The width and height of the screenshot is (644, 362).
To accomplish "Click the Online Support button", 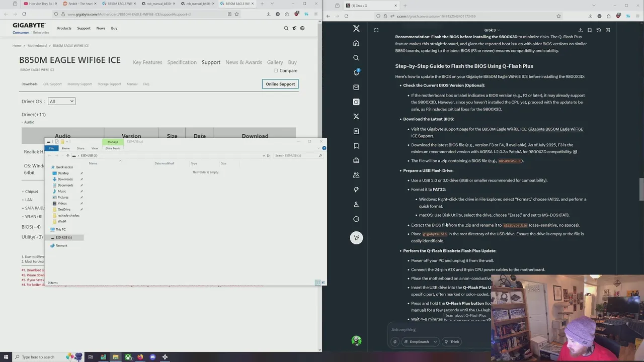I will [x=280, y=84].
